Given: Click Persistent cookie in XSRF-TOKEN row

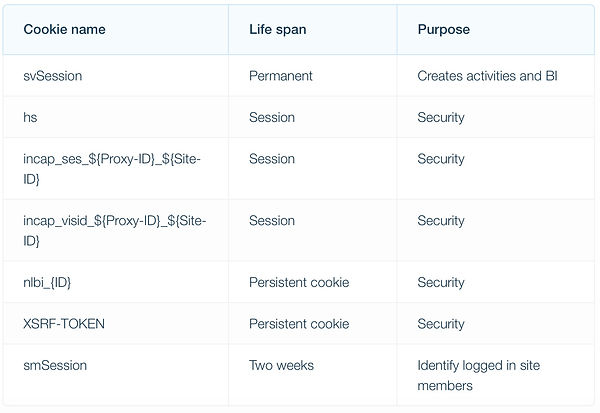Looking at the screenshot, I should [299, 324].
